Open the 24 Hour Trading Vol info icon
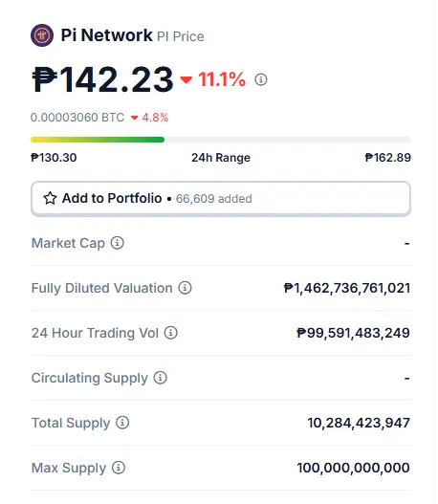 coord(171,333)
